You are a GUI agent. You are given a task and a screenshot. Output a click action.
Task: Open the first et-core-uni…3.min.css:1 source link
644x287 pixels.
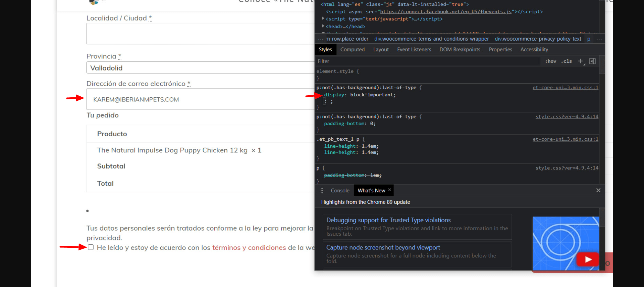pos(565,87)
